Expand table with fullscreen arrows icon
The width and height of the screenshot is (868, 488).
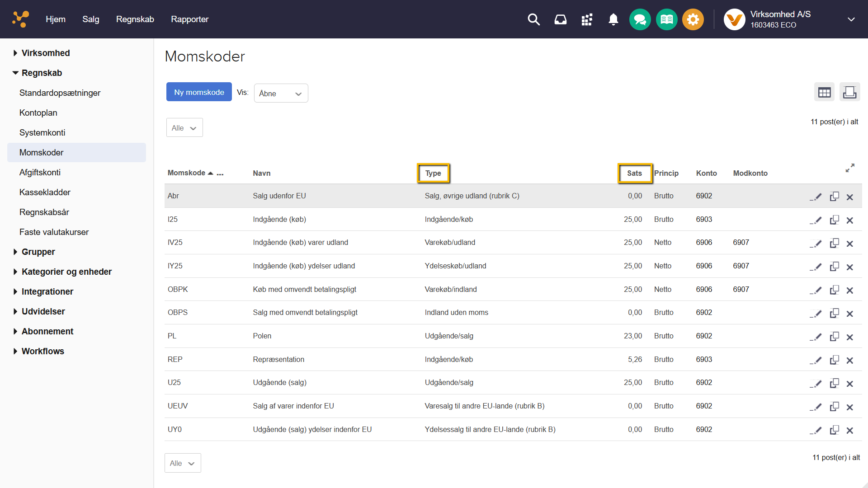point(849,168)
